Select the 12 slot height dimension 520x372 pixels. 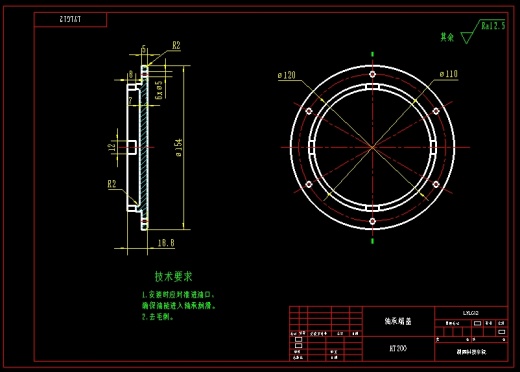112,146
